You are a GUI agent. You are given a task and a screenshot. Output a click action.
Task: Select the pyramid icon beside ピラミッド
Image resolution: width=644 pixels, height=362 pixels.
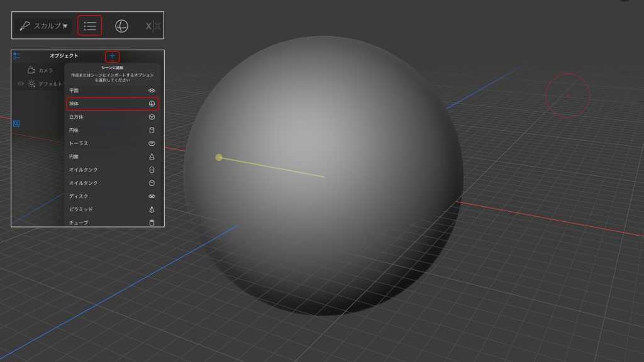point(151,209)
